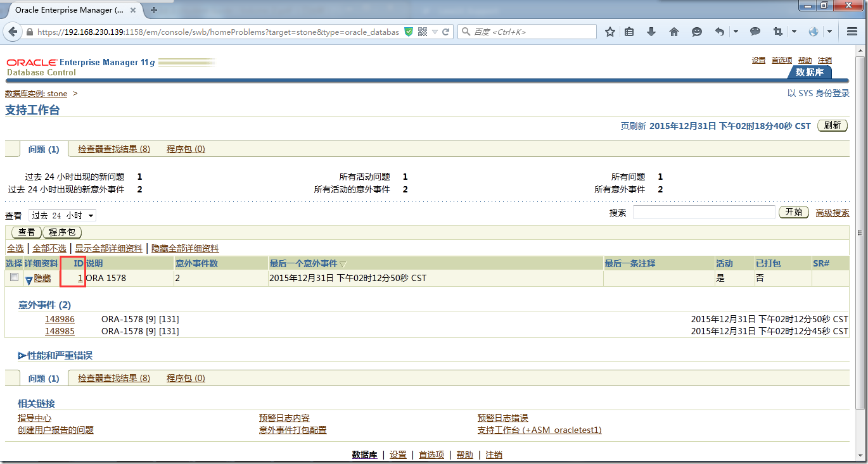Open 创建用户报告的问题 link
This screenshot has height=464, width=868.
click(56, 430)
